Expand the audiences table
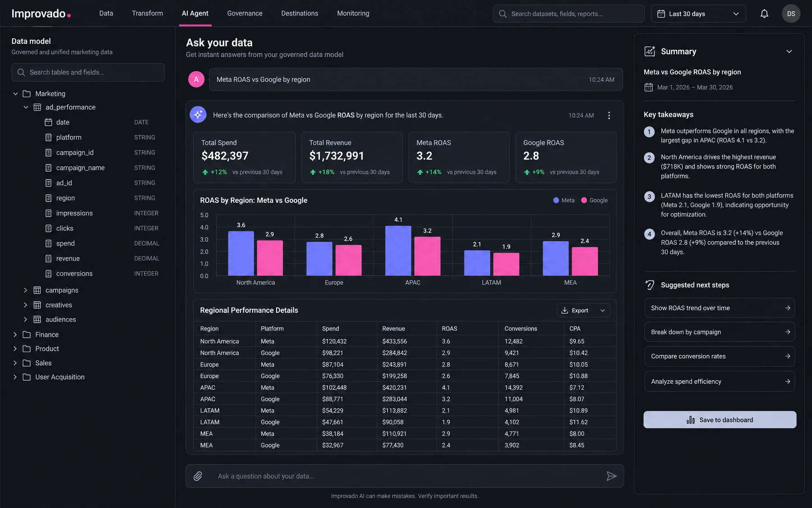The image size is (812, 508). point(26,320)
